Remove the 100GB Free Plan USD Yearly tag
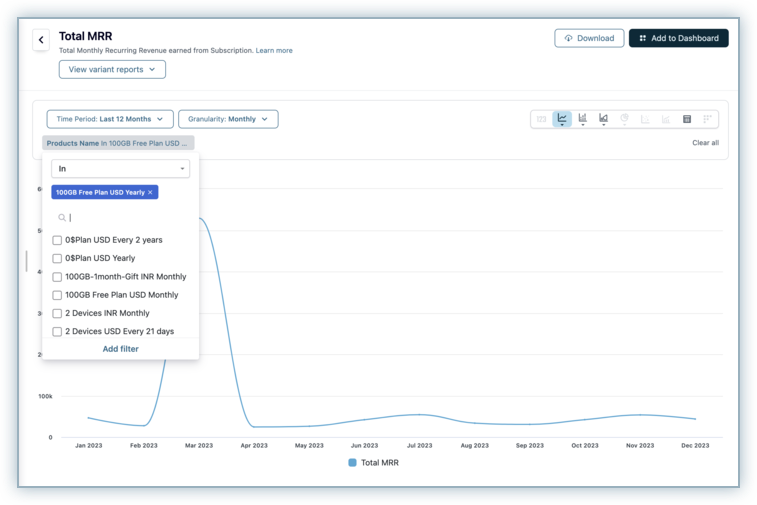Image resolution: width=757 pixels, height=505 pixels. tap(150, 192)
